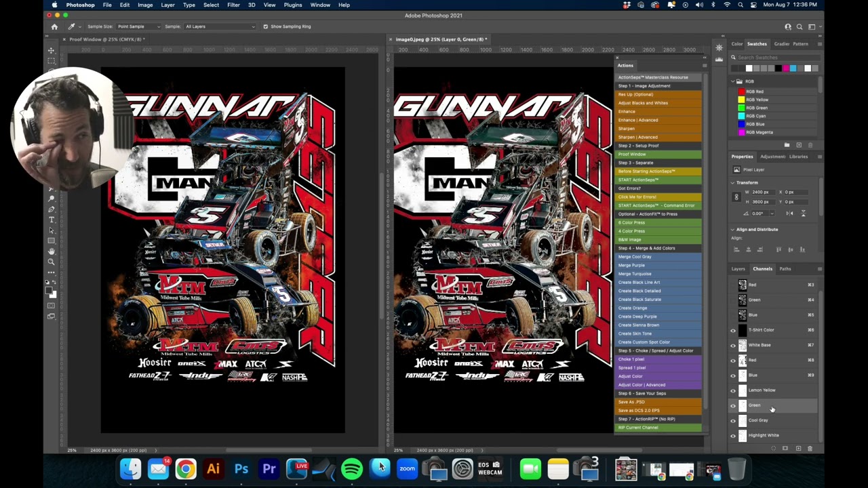Toggle visibility of Highlight White channel
Viewport: 868px width, 488px height.
[x=733, y=435]
